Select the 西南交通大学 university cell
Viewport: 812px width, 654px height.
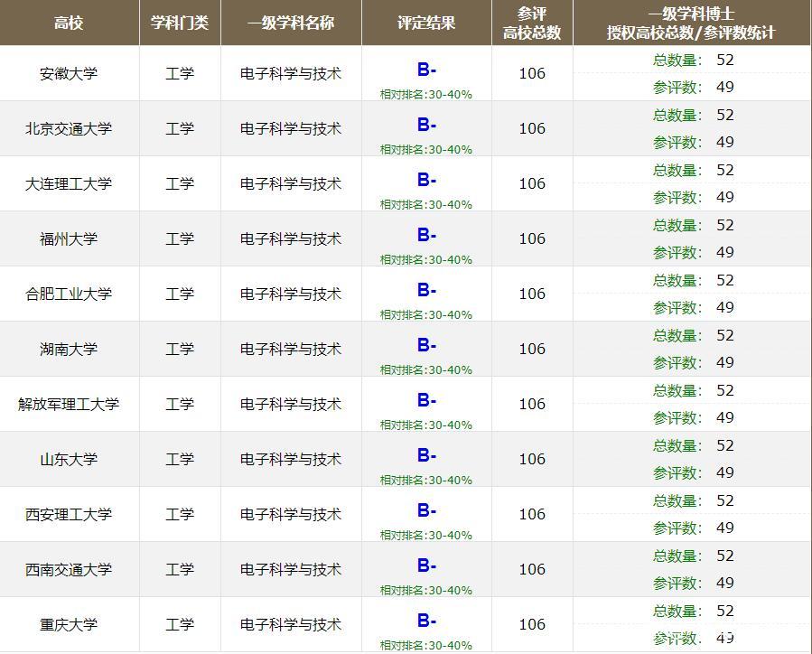[69, 570]
